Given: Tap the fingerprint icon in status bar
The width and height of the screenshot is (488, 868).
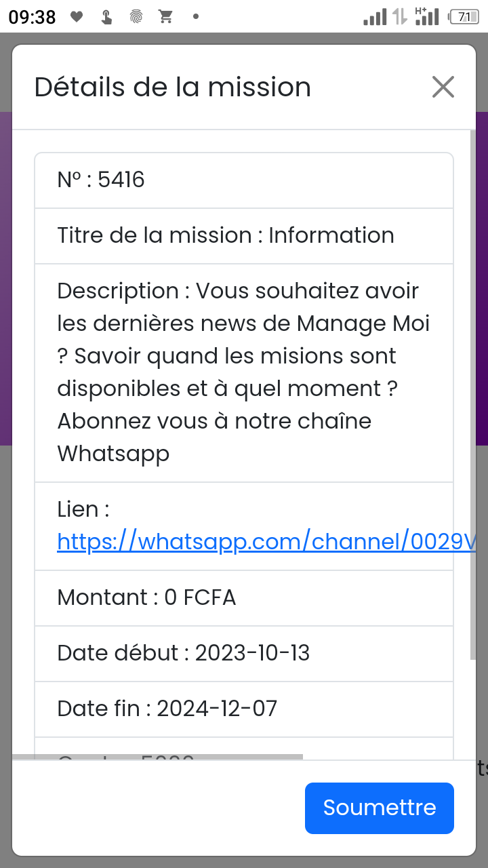Looking at the screenshot, I should click(x=136, y=17).
